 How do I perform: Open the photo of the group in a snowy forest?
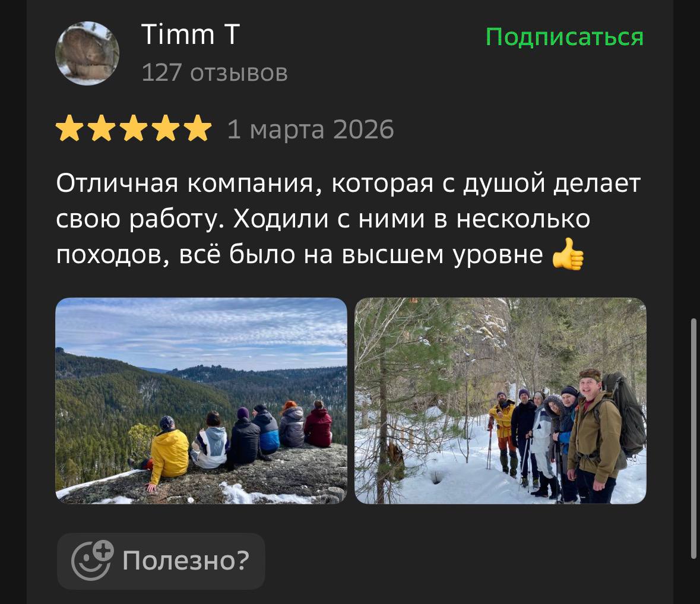[501, 401]
